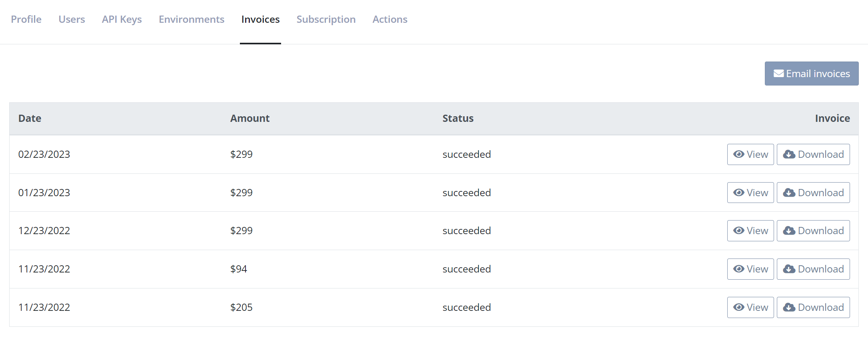Download the $94 invoice
868x340 pixels.
pyautogui.click(x=813, y=269)
